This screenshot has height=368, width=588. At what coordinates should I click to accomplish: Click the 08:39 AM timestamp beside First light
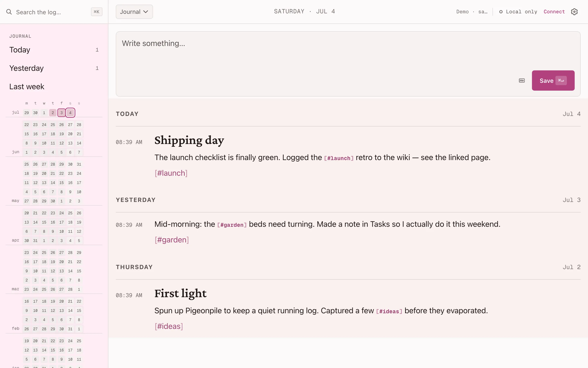(x=129, y=296)
